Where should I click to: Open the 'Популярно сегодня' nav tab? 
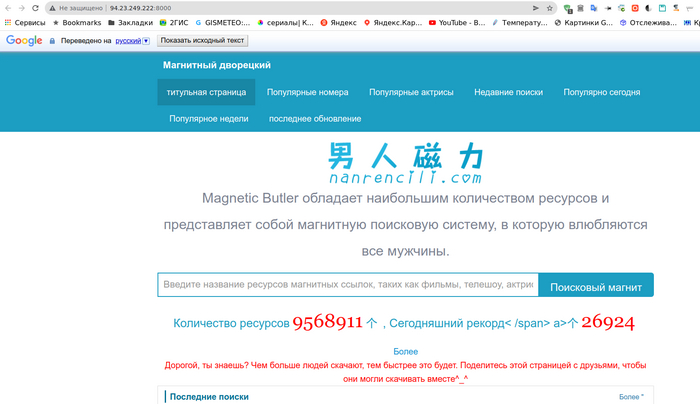click(x=601, y=92)
